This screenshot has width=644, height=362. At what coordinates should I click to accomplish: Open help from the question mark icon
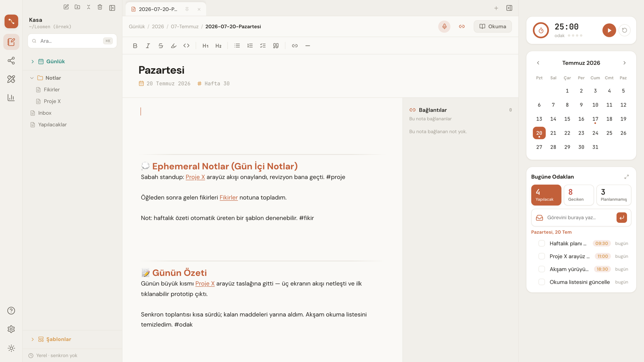click(x=11, y=311)
